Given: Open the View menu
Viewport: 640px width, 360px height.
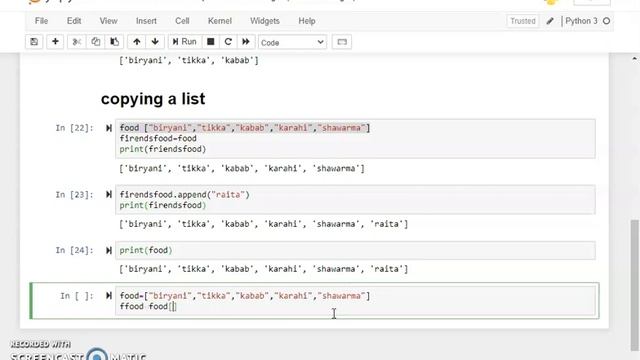Looking at the screenshot, I should (x=109, y=21).
